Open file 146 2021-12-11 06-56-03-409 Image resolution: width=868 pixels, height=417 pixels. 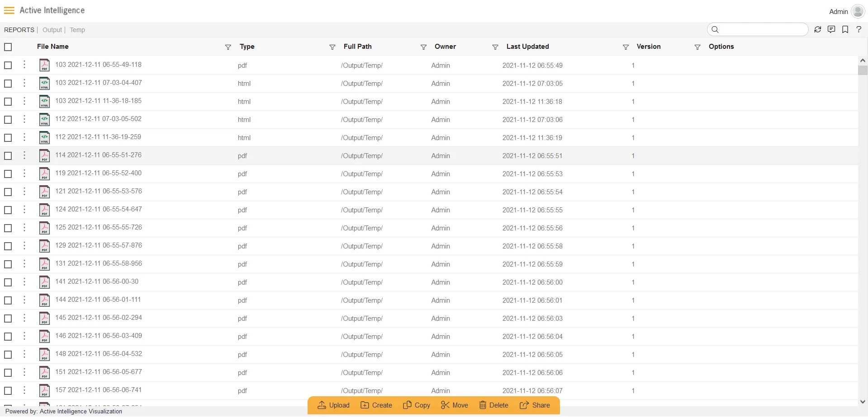pos(99,336)
